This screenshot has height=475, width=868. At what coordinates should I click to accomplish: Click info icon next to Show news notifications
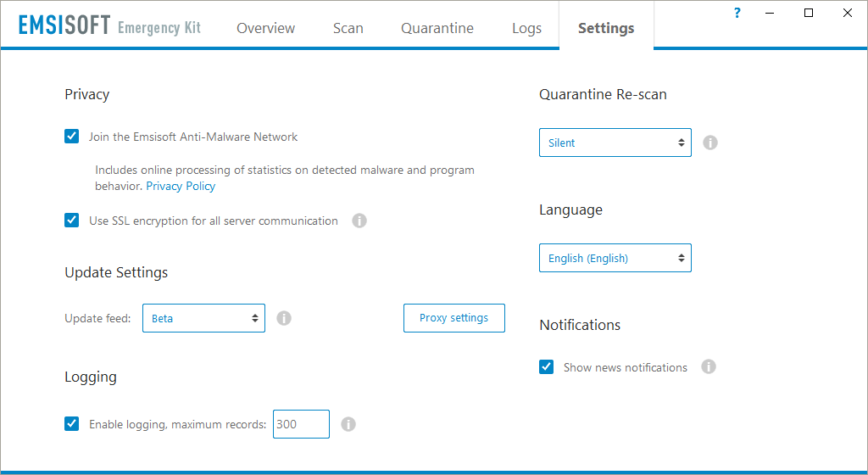coord(709,367)
